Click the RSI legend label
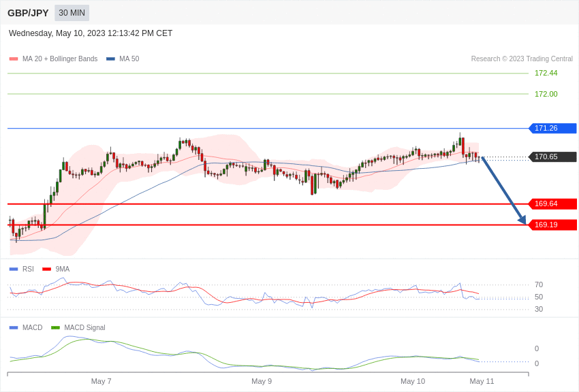The image size is (579, 392). [x=28, y=269]
